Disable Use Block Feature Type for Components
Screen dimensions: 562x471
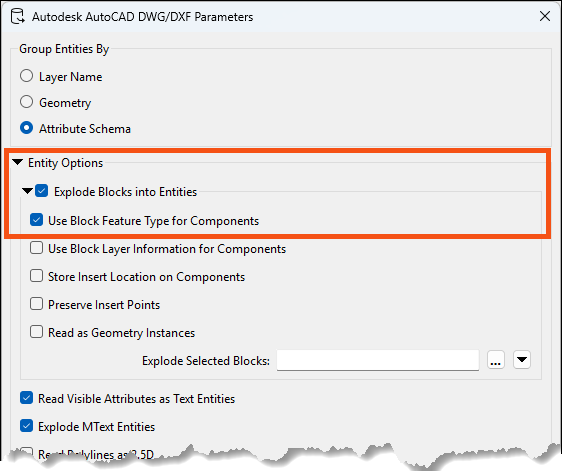click(x=37, y=220)
